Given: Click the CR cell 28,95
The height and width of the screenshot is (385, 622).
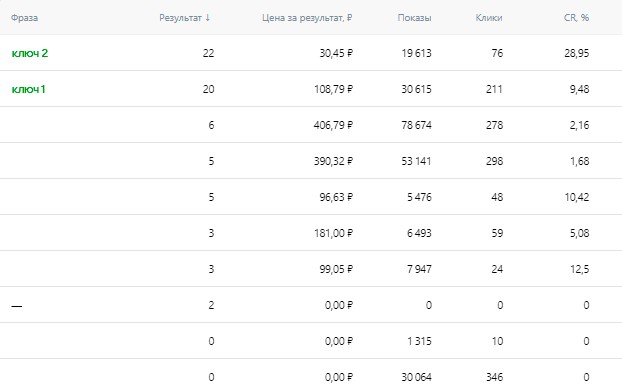Looking at the screenshot, I should [x=577, y=53].
